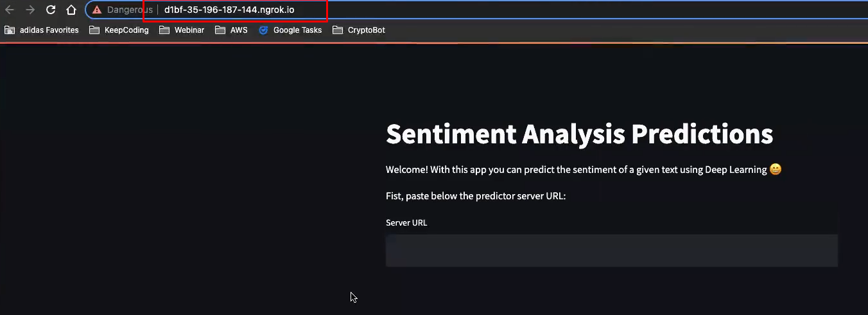Click the red warning triangle icon
The height and width of the screenshot is (315, 868).
pyautogui.click(x=97, y=10)
